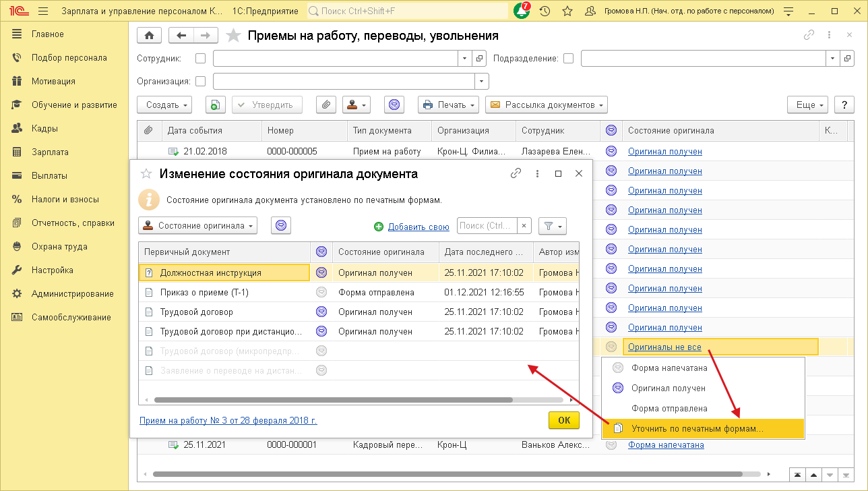
Task: Click the favorites star in top bar
Action: pos(567,11)
